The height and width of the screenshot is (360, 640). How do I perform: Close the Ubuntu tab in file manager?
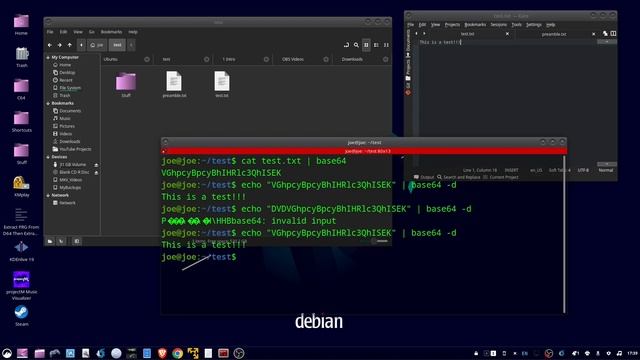pos(147,59)
